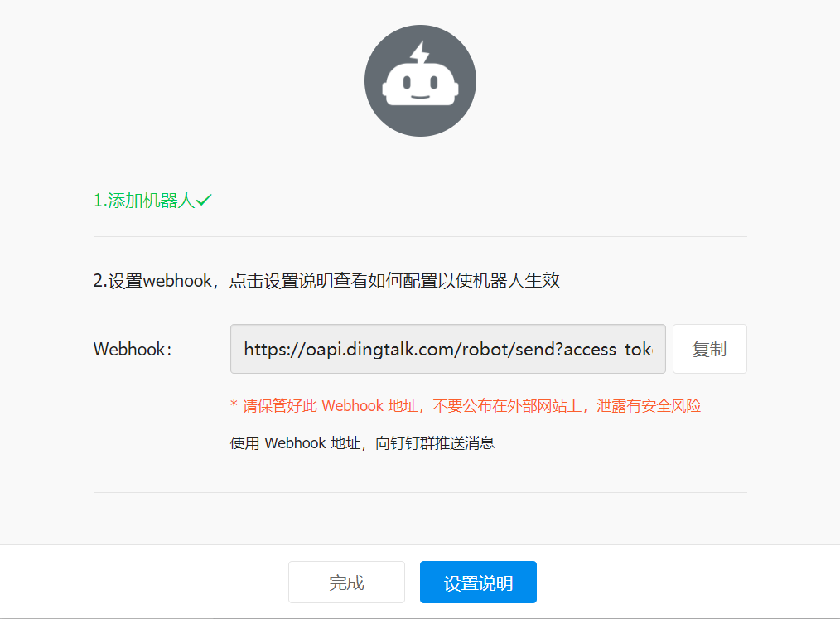Image resolution: width=840 pixels, height=619 pixels.
Task: Click the red asterisk before the warning
Action: (x=234, y=406)
